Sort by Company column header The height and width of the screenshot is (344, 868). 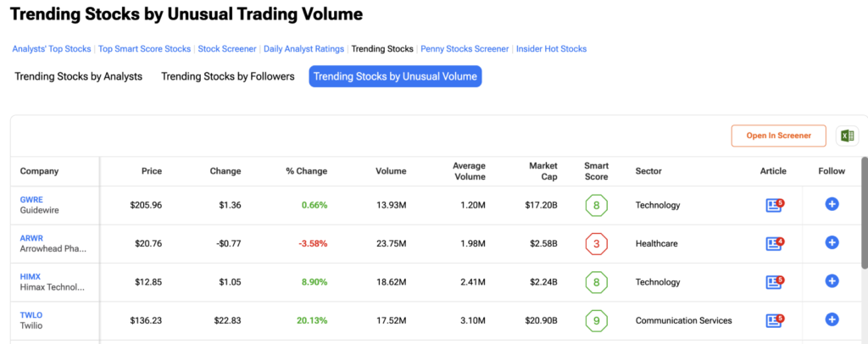(39, 171)
